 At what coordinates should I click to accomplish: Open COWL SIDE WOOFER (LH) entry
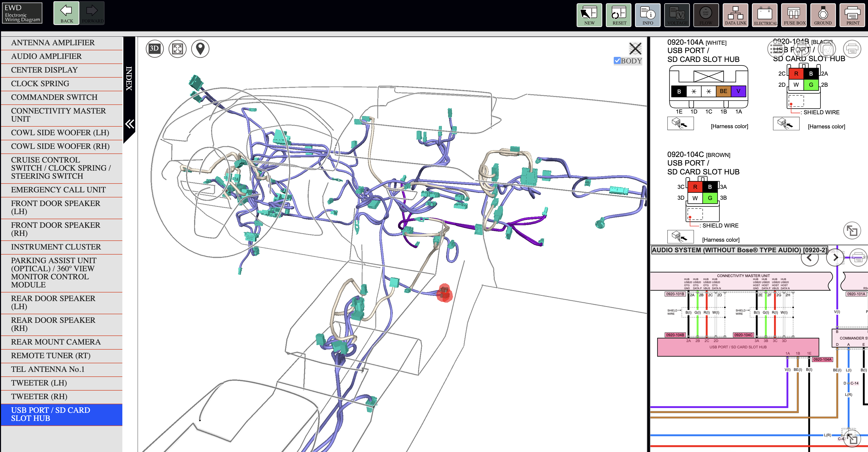pyautogui.click(x=62, y=133)
